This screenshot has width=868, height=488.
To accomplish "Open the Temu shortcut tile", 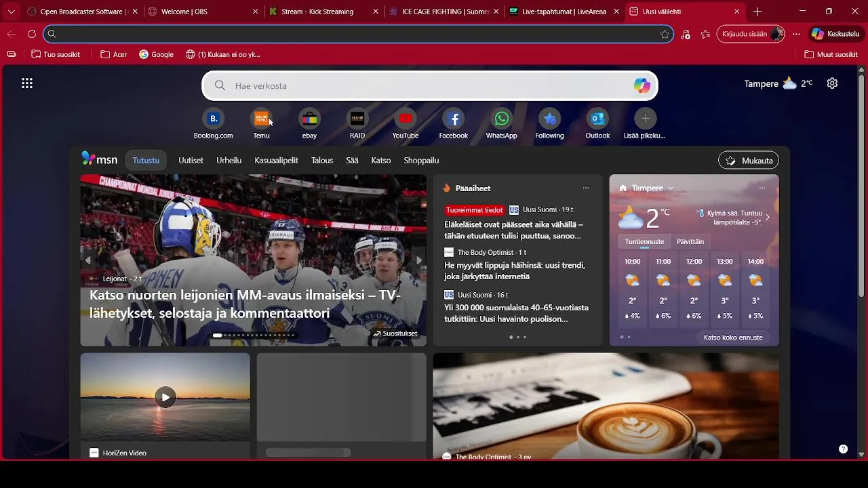I will 261,124.
